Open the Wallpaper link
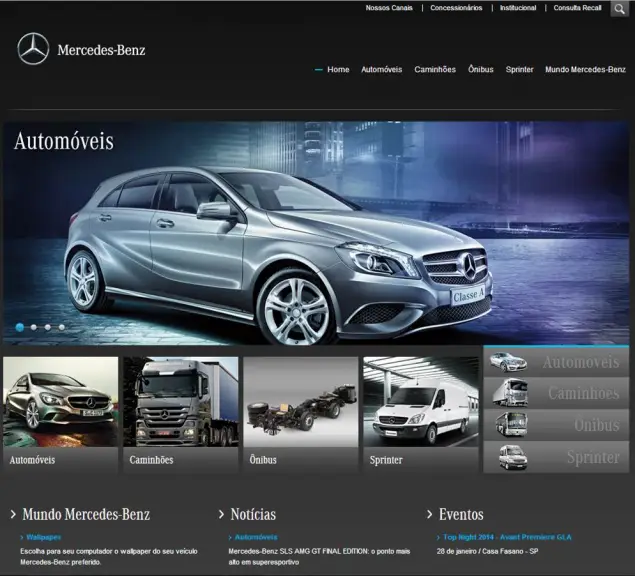 43,537
